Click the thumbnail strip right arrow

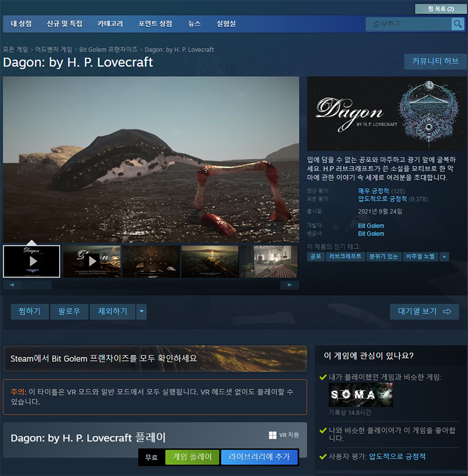point(290,285)
